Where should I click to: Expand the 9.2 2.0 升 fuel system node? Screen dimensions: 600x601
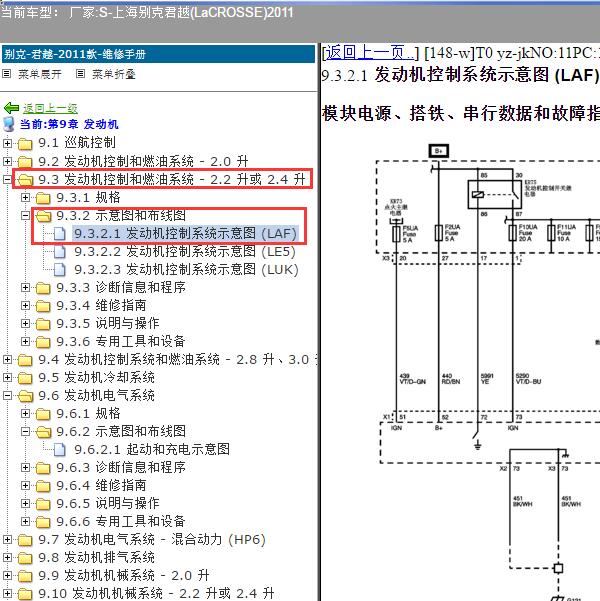tap(7, 161)
